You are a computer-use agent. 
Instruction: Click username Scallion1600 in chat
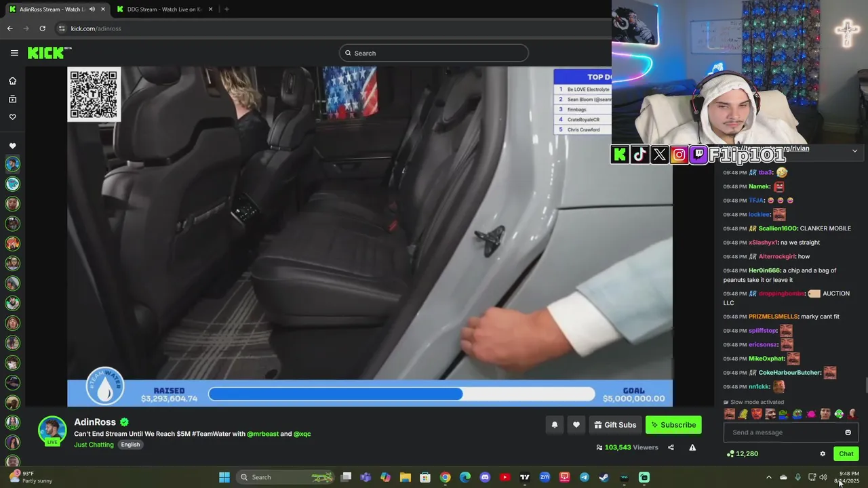[777, 228]
